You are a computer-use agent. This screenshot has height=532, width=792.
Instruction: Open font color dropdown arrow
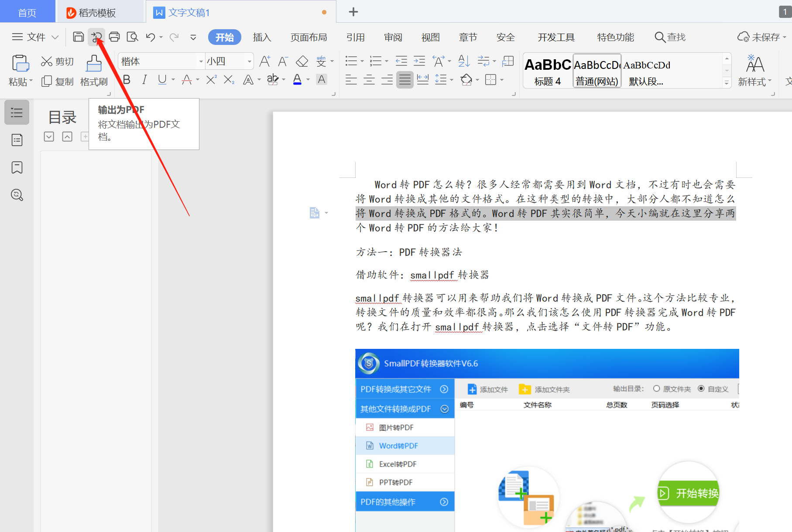308,80
